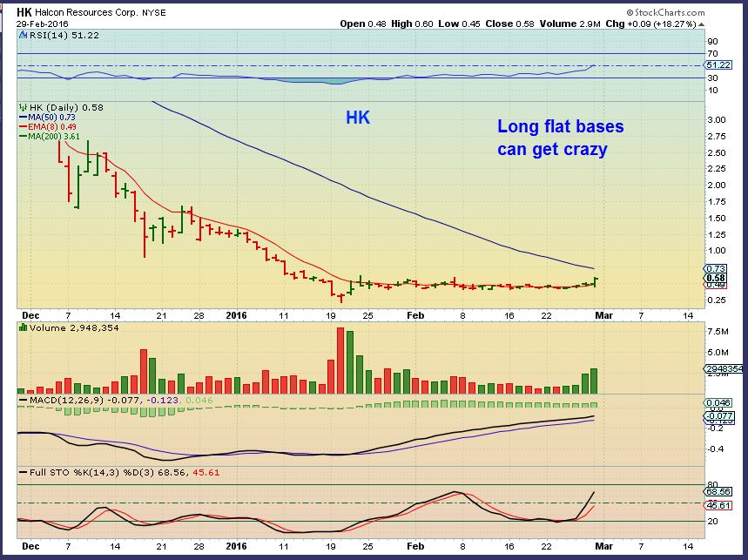Click Dec on the price chart date axis
Image resolution: width=748 pixels, height=560 pixels.
click(31, 316)
